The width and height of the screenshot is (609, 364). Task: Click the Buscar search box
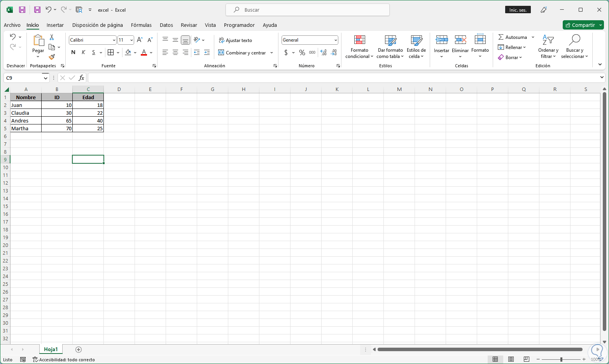(x=308, y=10)
